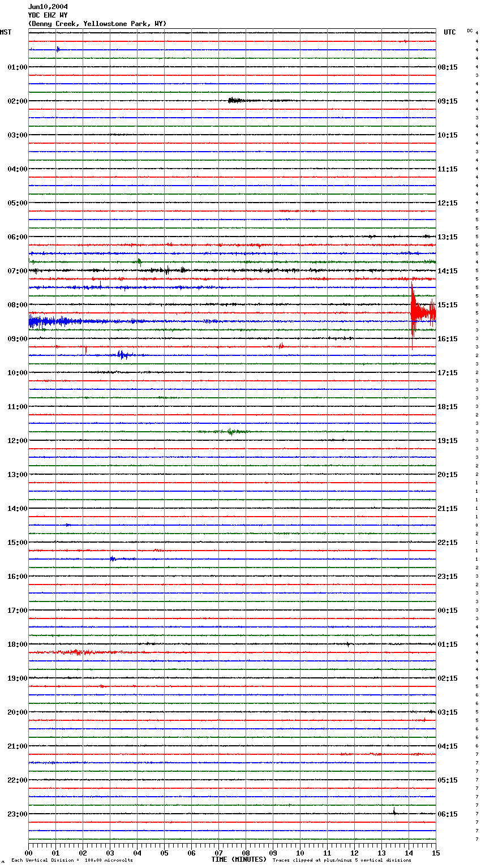Click "Traces clipped at plus/minus 5 vertical divisions" note
This screenshot has height=868, width=481.
pyautogui.click(x=342, y=861)
